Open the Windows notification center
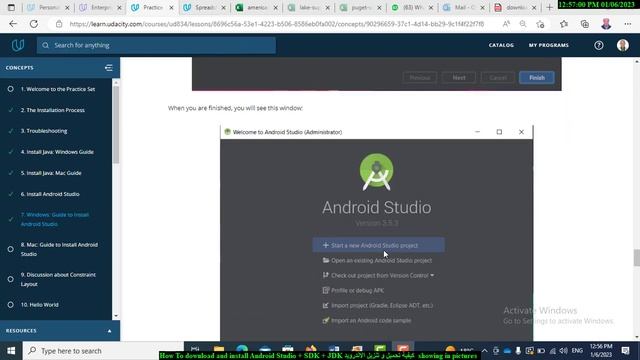 pos(625,351)
